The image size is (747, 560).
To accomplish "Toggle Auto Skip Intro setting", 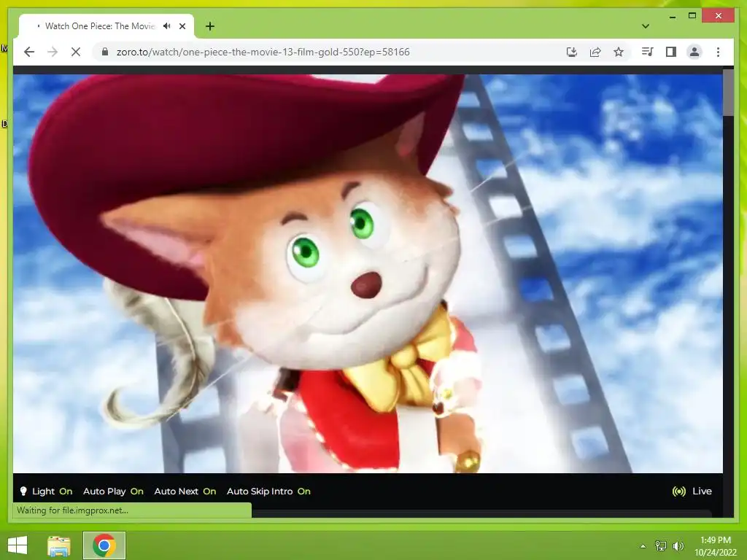I will point(268,491).
